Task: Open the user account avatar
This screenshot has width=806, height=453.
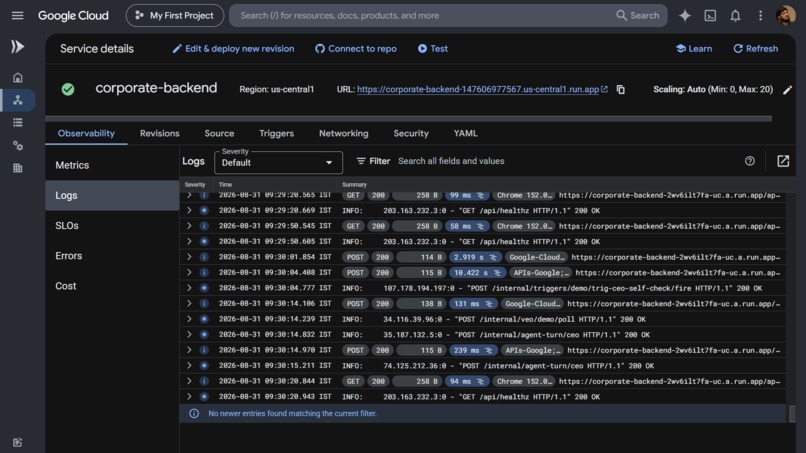Action: [785, 15]
